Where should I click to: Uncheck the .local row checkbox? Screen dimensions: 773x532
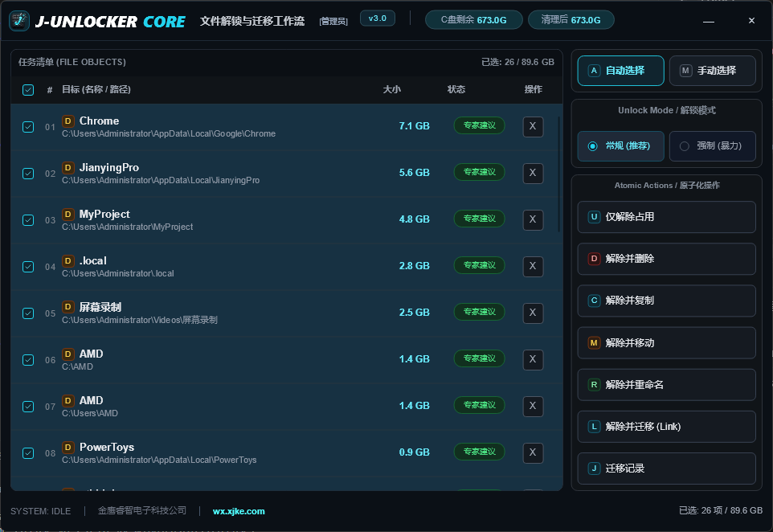click(x=28, y=267)
